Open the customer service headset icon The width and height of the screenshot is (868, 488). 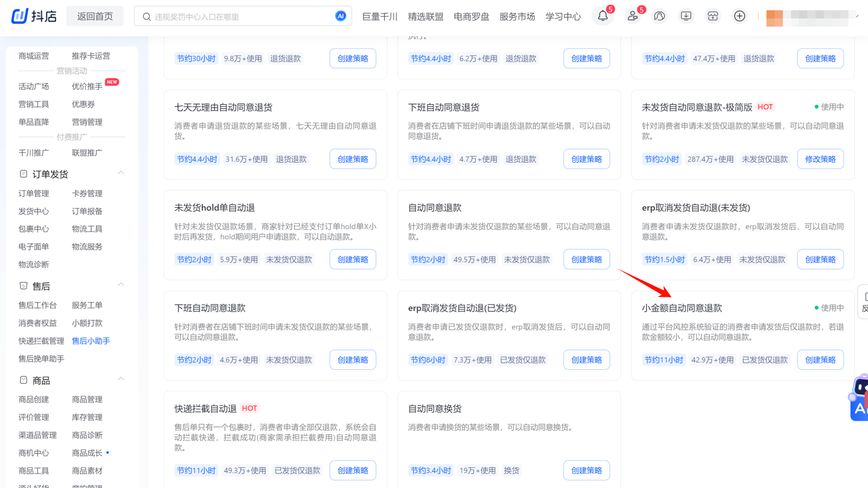[x=659, y=16]
